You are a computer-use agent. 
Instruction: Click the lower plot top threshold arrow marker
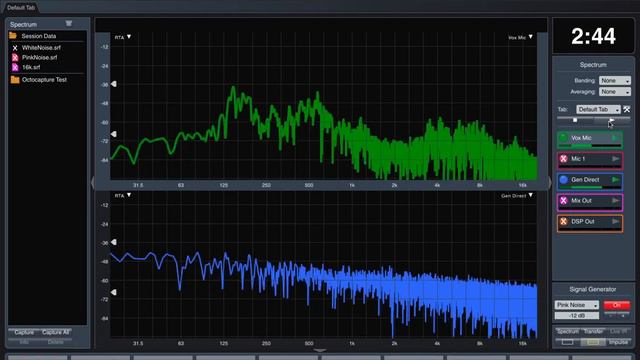[x=114, y=242]
